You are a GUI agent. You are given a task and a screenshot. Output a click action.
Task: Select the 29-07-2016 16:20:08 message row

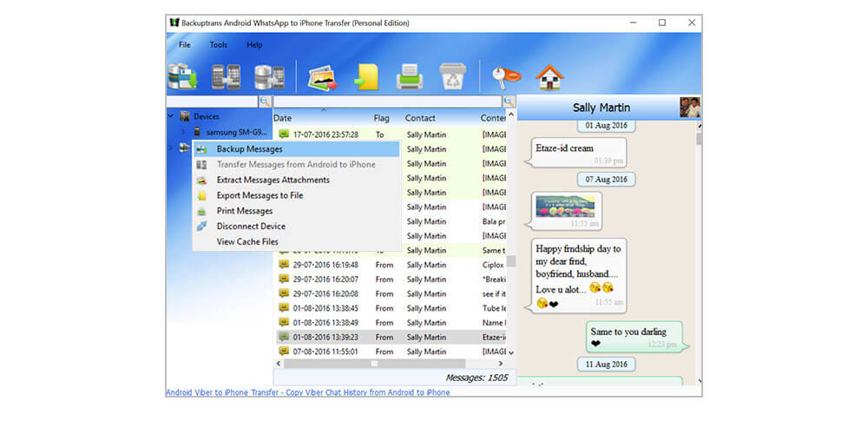click(391, 293)
